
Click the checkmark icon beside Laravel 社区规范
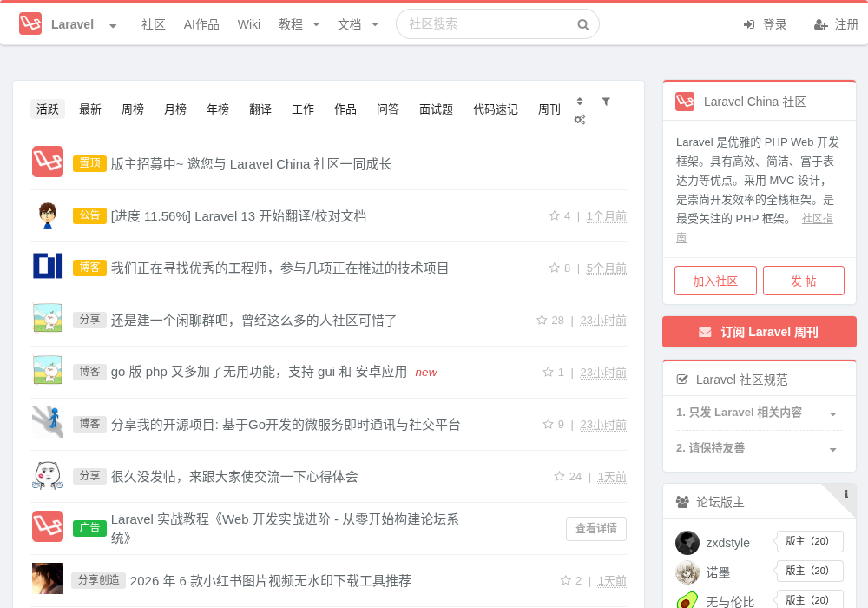[x=682, y=380]
